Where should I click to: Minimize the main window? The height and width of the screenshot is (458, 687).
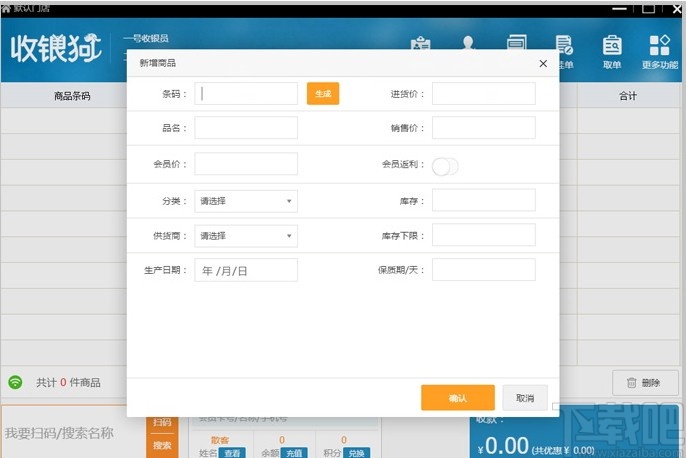pos(619,8)
